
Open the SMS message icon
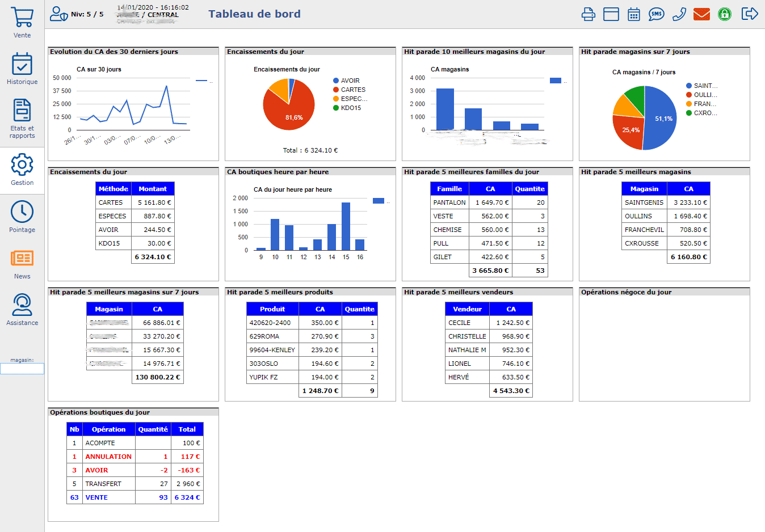click(x=657, y=14)
